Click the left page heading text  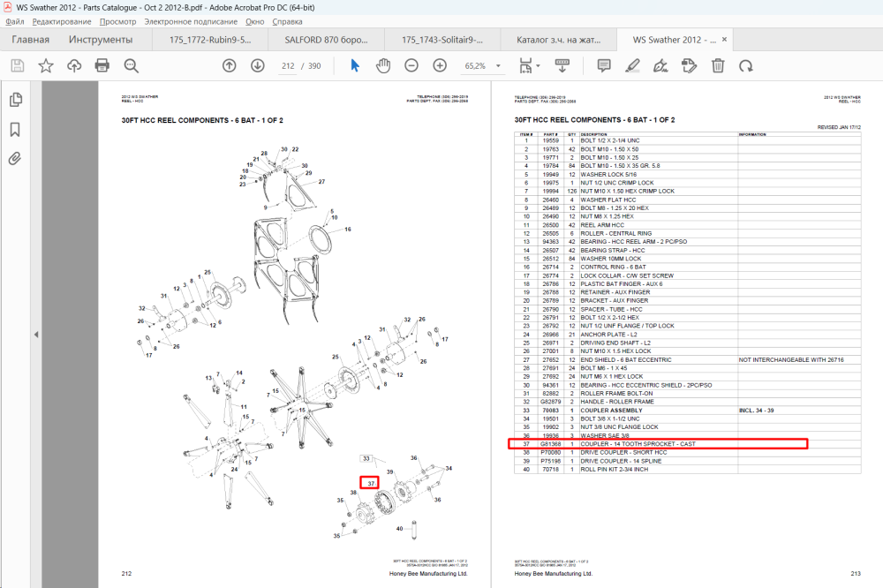(x=202, y=121)
